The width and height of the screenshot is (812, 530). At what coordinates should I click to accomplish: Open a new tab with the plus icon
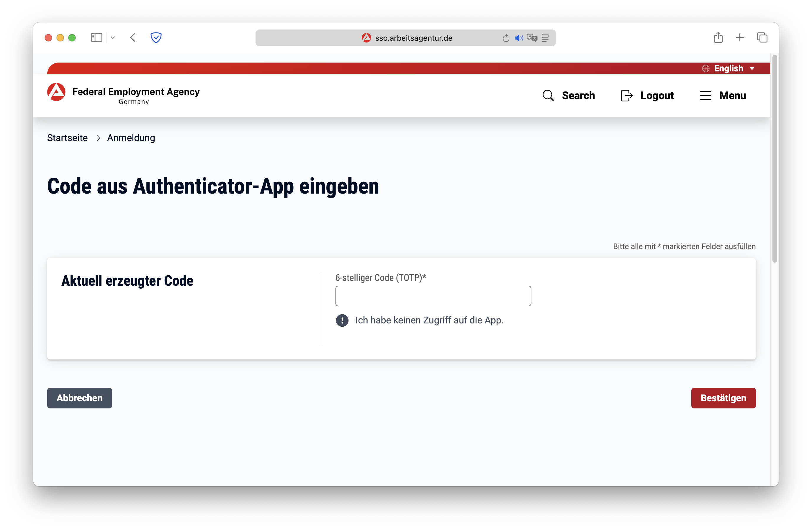pos(740,37)
